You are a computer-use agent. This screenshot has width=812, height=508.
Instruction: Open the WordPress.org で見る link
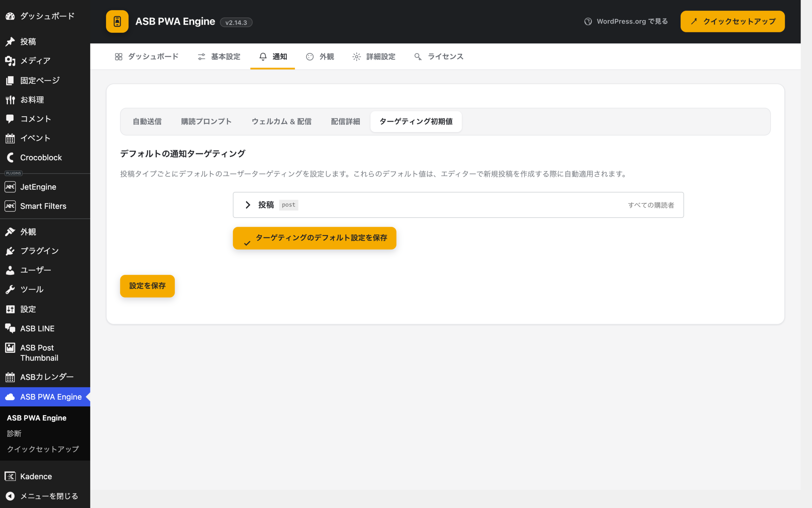pos(626,22)
